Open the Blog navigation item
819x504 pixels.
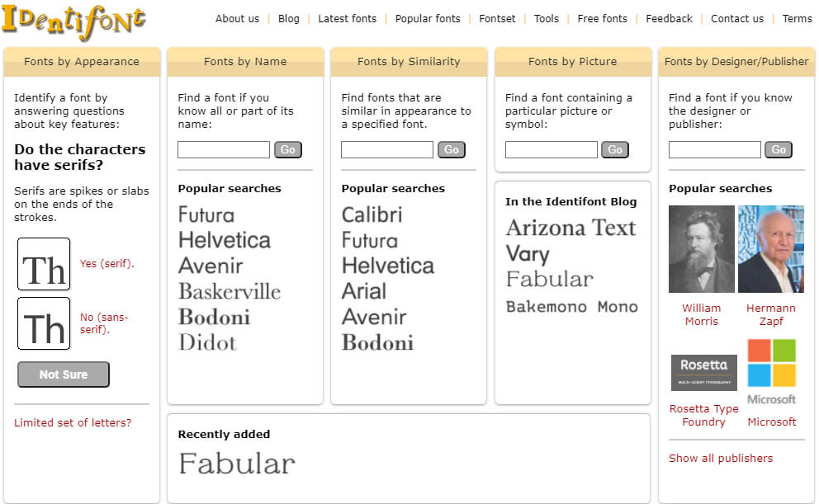click(288, 18)
